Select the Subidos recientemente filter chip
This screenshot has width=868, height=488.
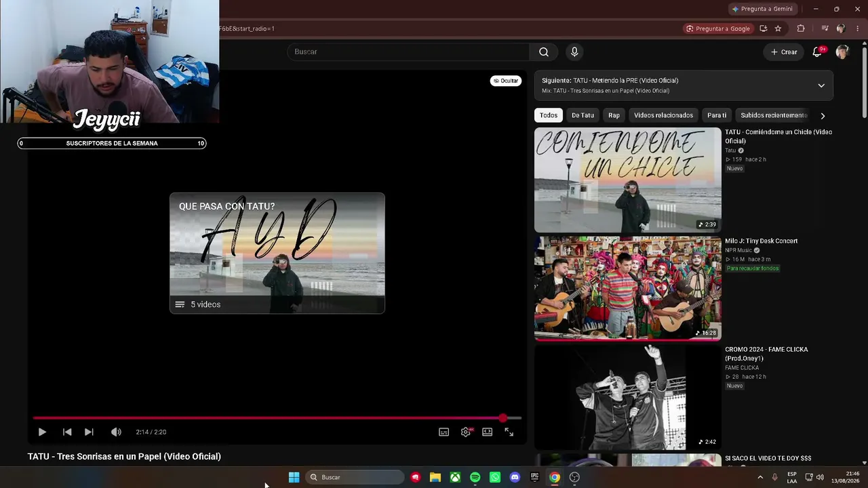pos(774,115)
